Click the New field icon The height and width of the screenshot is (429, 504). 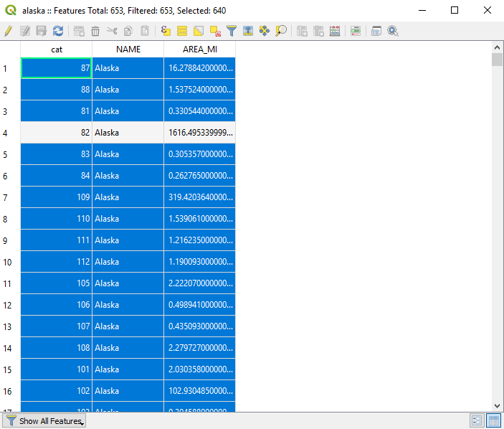pyautogui.click(x=302, y=31)
